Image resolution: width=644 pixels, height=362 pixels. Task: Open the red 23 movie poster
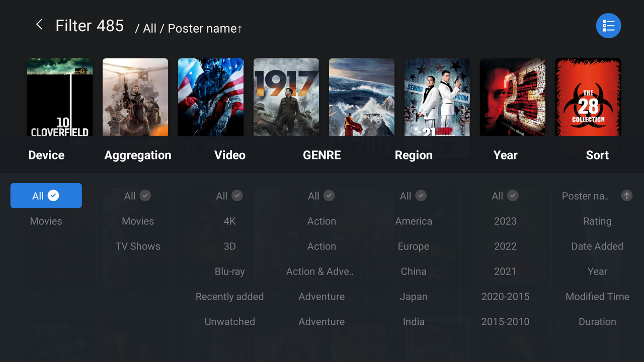(x=513, y=97)
